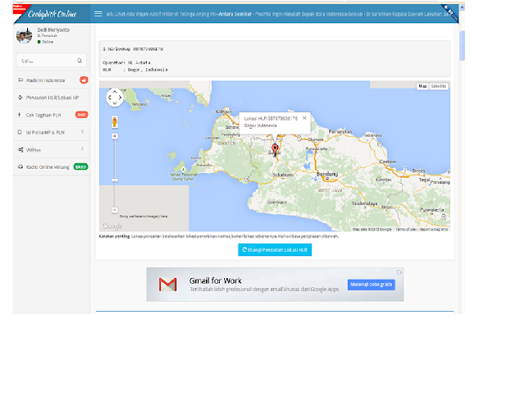Expand the Utilitas submenu chevron
This screenshot has width=525, height=420.
[x=82, y=148]
